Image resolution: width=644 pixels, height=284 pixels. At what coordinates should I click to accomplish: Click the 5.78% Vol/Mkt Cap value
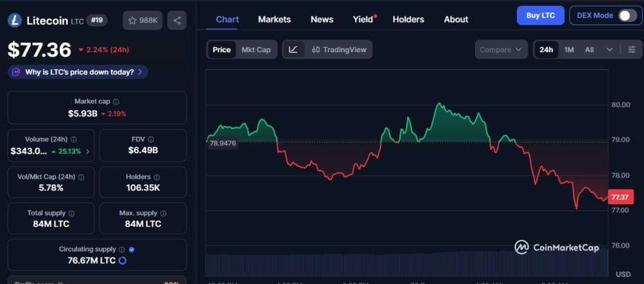pos(51,188)
